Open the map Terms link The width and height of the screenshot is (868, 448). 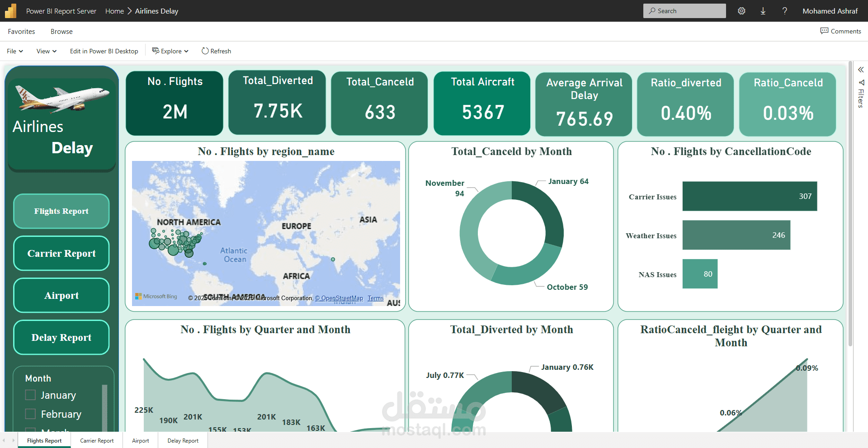pos(375,298)
